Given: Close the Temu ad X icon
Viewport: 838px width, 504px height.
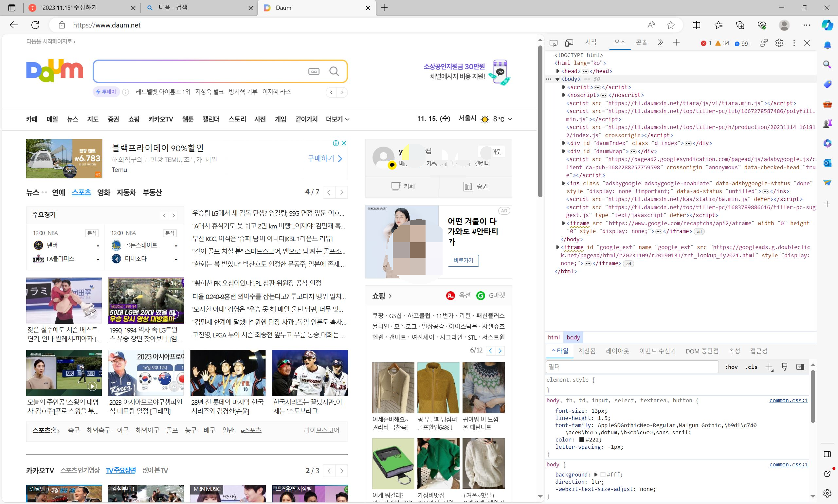Looking at the screenshot, I should pyautogui.click(x=344, y=143).
